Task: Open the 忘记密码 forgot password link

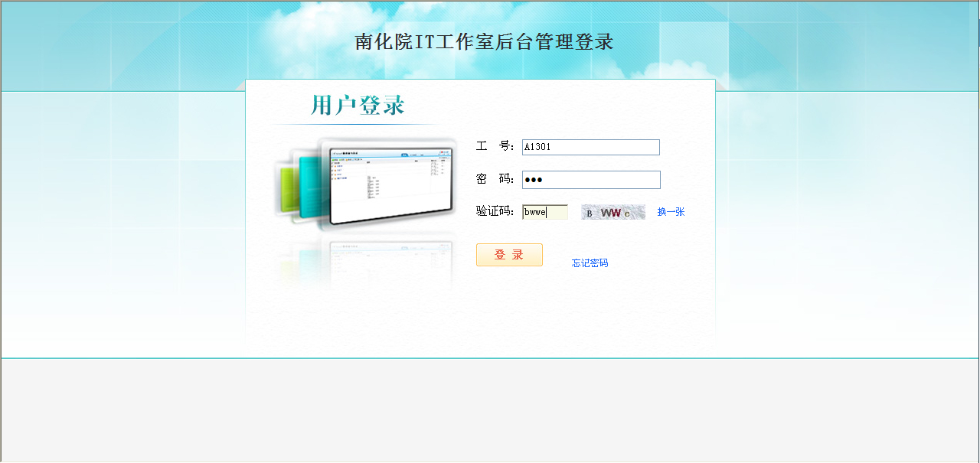Action: 590,263
